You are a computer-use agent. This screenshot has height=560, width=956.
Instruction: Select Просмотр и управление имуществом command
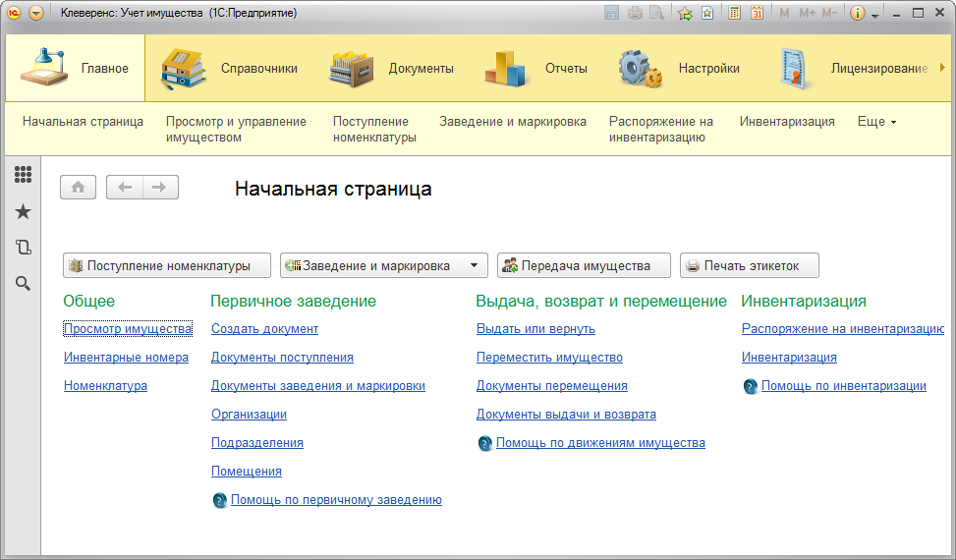[x=236, y=129]
